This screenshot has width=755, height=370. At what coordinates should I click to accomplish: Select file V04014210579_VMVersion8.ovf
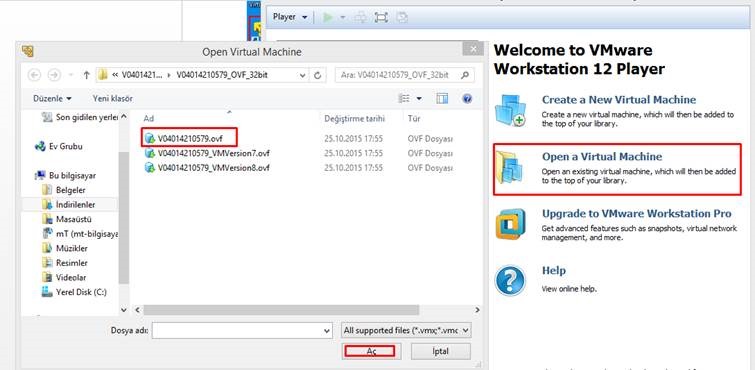click(208, 168)
